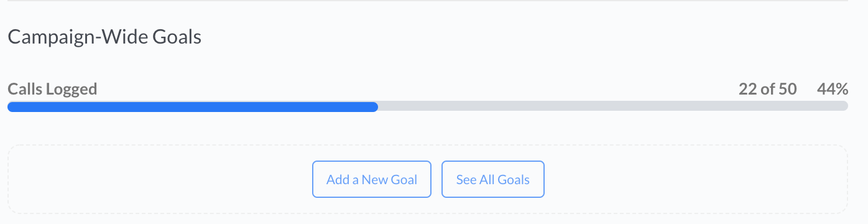Click the rounded tip of the blue progress fill

tap(374, 106)
